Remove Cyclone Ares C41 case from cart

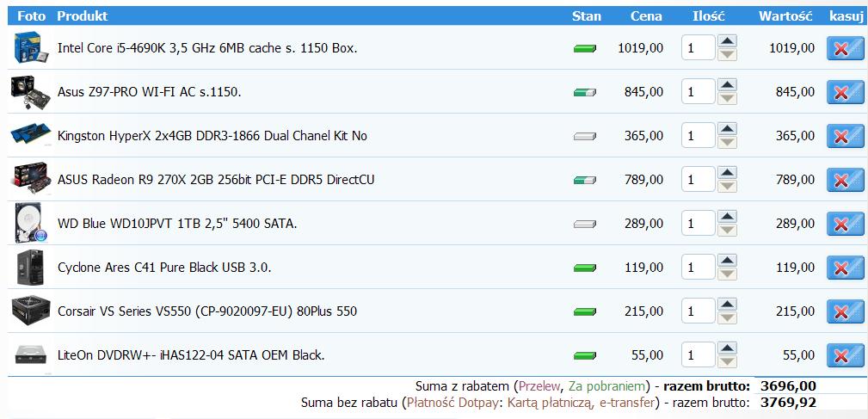[x=846, y=268]
